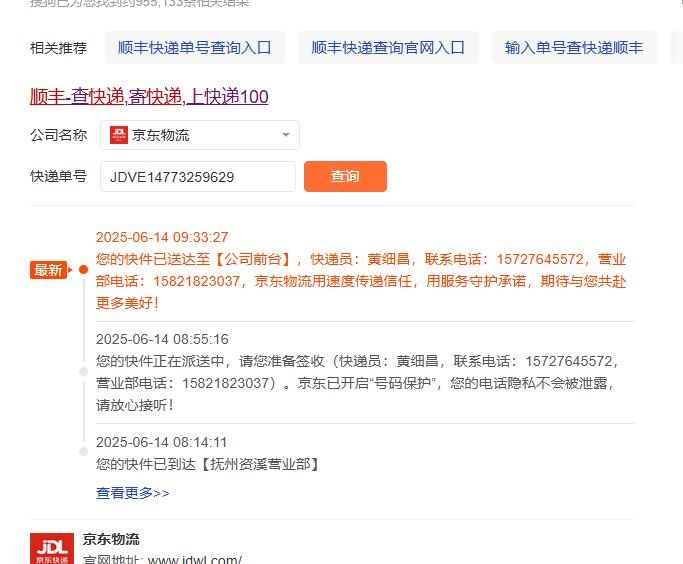Viewport: 683px width, 564px height.
Task: Click the bold 京东物流 heading at the bottom
Action: click(x=111, y=539)
